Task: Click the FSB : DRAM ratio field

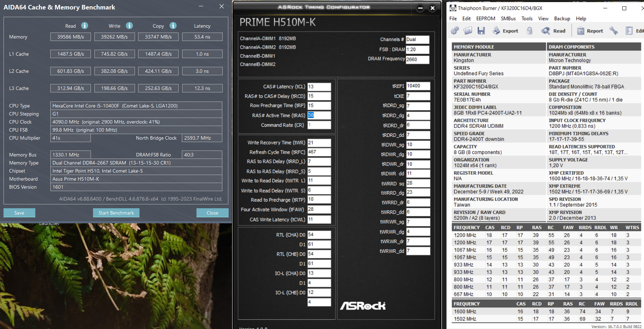Action: pos(417,49)
